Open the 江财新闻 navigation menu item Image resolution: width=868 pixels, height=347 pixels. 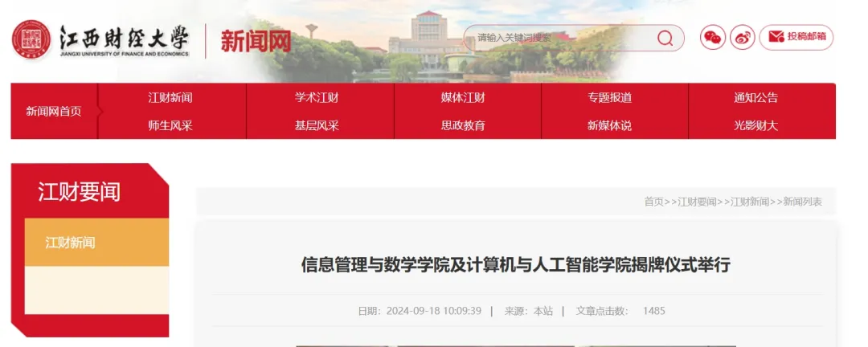(x=170, y=98)
